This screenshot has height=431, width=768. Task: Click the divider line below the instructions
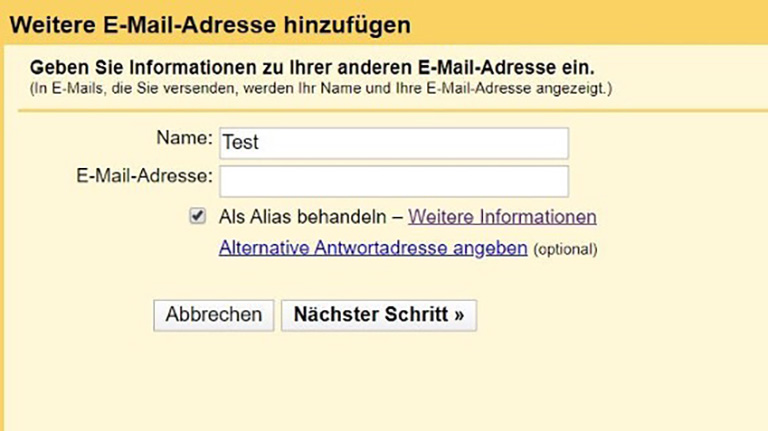click(x=384, y=108)
